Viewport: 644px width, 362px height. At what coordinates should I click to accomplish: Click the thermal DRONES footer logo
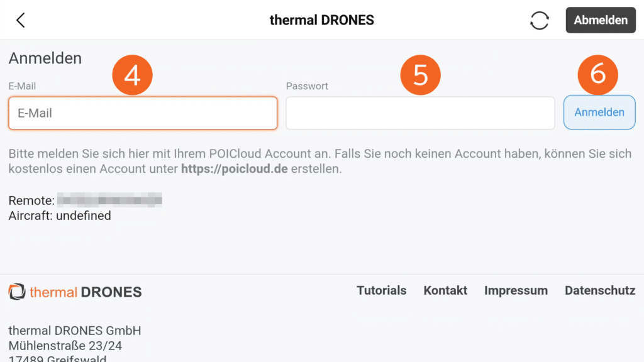[x=75, y=292]
